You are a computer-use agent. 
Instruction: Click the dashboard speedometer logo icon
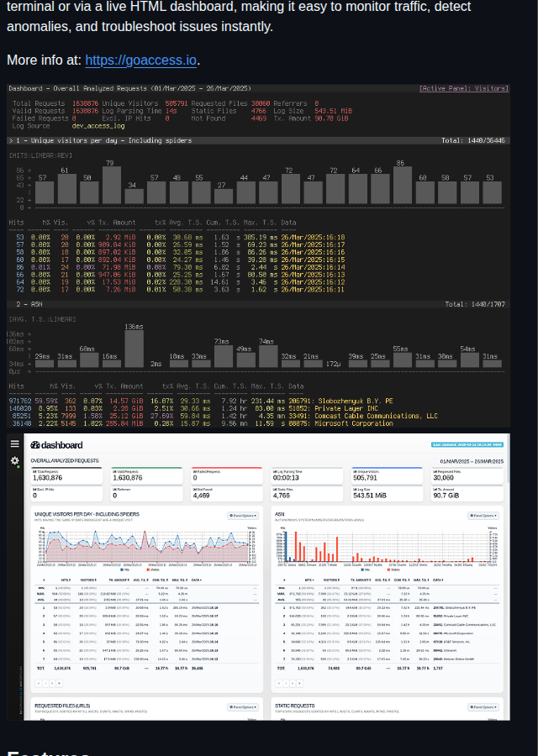point(34,445)
